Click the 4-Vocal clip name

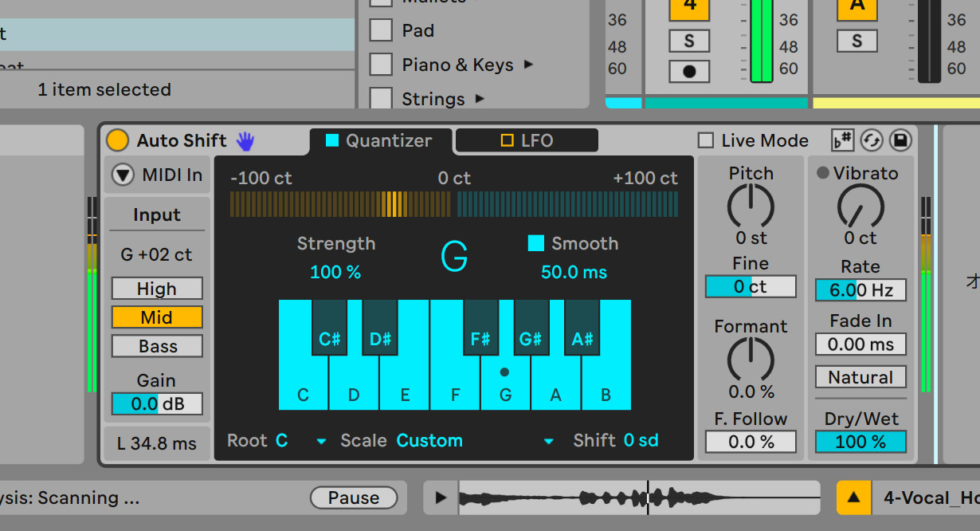[931, 498]
